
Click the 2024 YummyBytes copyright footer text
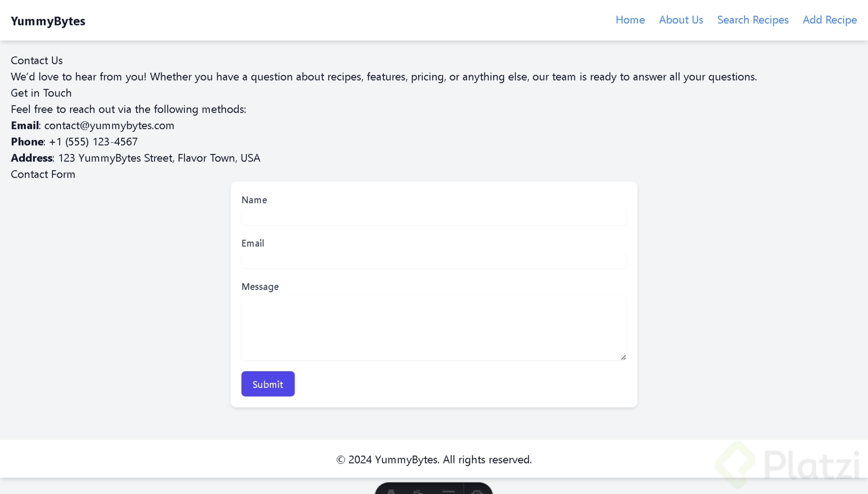point(434,459)
